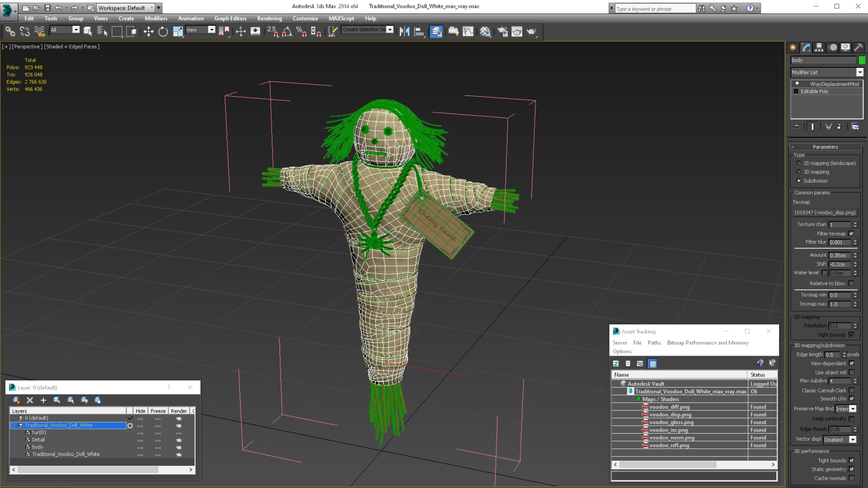Click the Mirror tool icon
This screenshot has height=488, width=868.
404,31
